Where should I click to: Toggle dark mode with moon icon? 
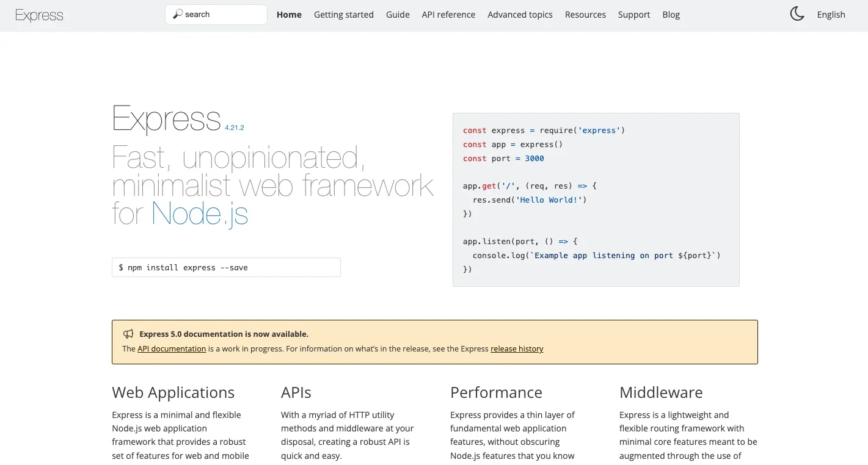coord(797,14)
